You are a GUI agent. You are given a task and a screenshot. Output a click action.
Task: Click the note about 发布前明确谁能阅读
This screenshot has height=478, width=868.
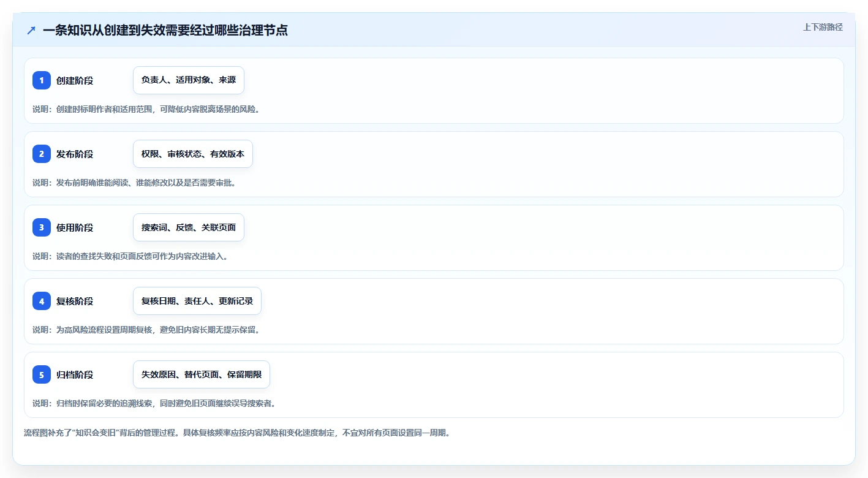(x=134, y=183)
